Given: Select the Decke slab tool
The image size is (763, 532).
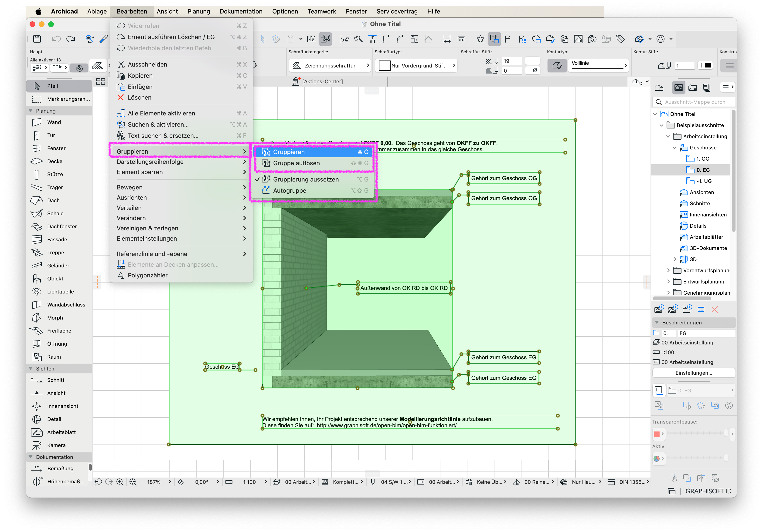Looking at the screenshot, I should pyautogui.click(x=59, y=162).
